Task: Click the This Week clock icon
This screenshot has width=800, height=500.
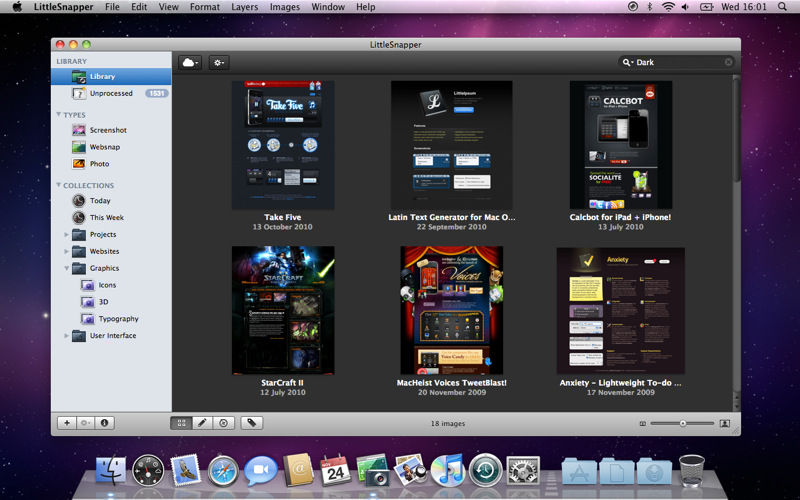Action: 79,217
